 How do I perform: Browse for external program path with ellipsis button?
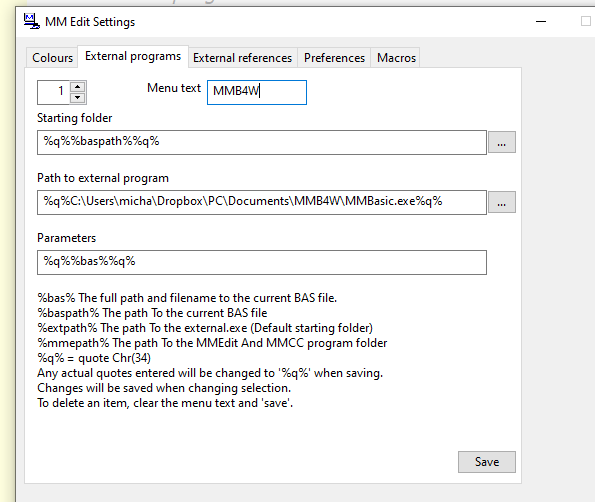502,202
